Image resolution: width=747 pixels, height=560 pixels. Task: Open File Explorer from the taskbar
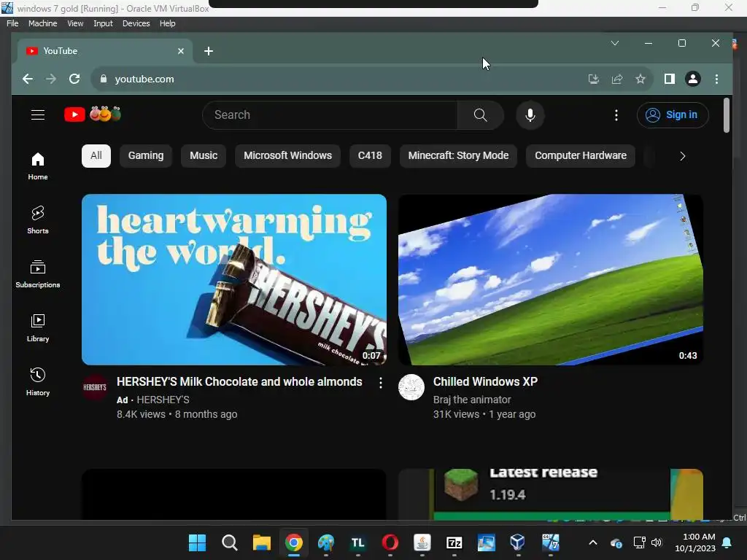[x=262, y=542]
